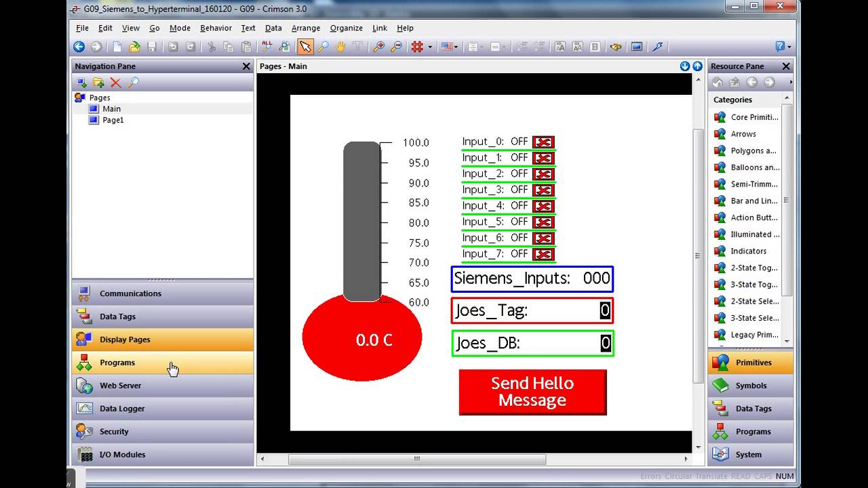
Task: Toggle the red grid icon
Action: (418, 47)
